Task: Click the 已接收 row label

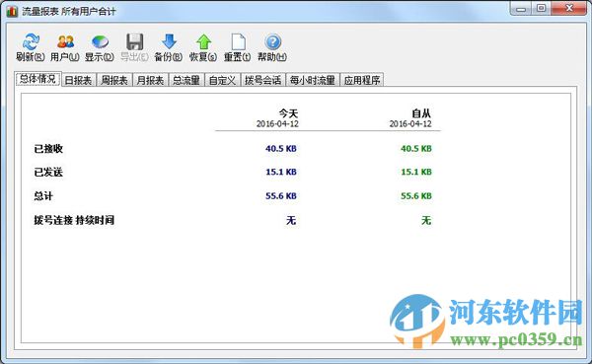Action: click(x=48, y=149)
